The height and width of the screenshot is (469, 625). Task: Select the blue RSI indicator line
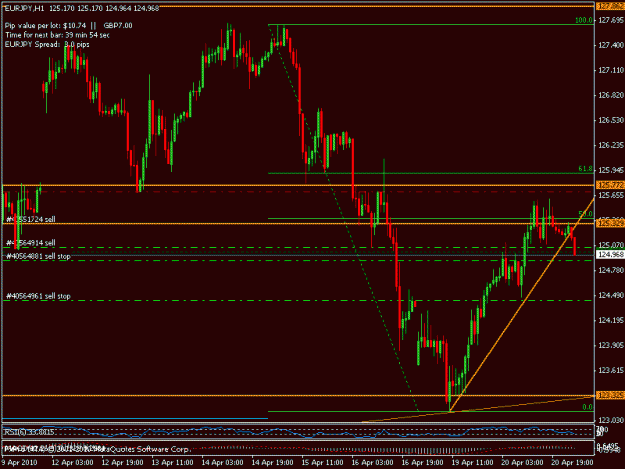tap(289, 432)
